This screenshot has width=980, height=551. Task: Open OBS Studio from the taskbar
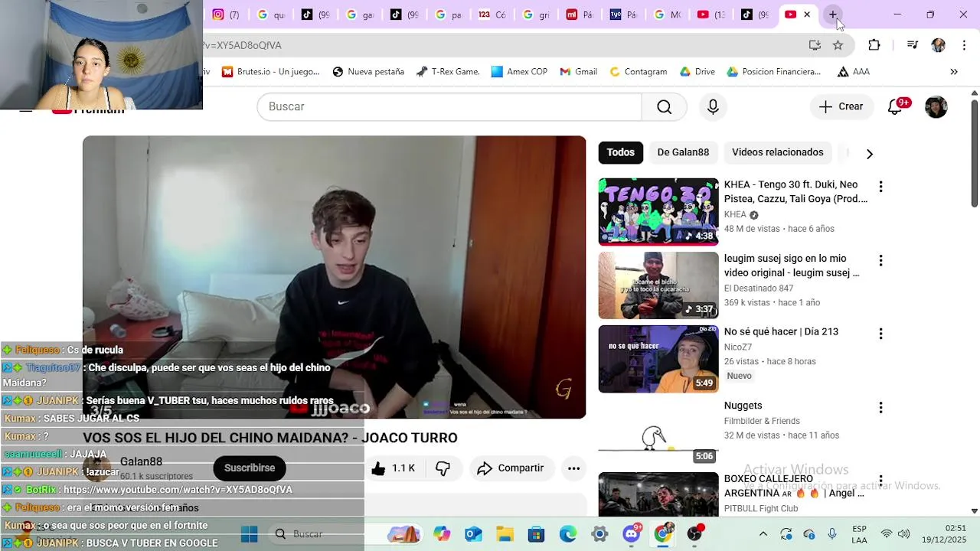[694, 533]
